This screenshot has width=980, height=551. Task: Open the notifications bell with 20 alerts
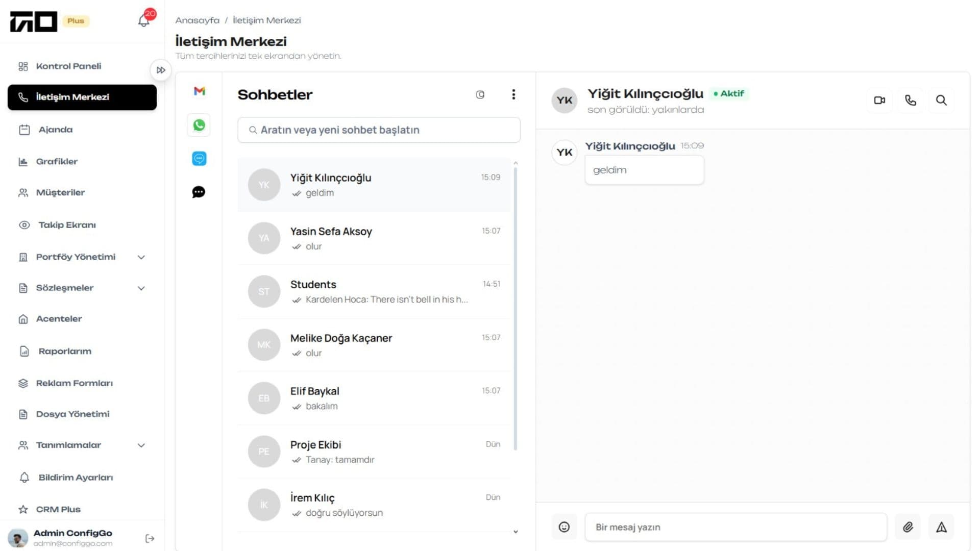point(143,20)
